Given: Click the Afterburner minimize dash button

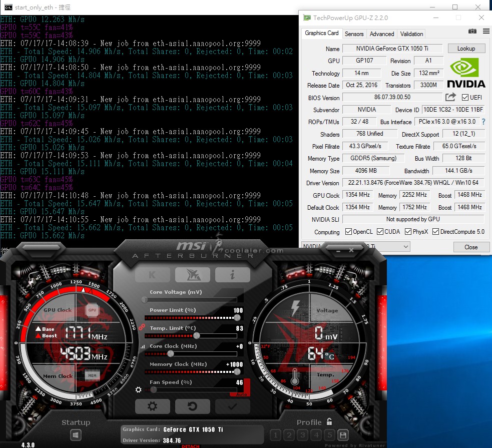Looking at the screenshot, I should tap(338, 251).
